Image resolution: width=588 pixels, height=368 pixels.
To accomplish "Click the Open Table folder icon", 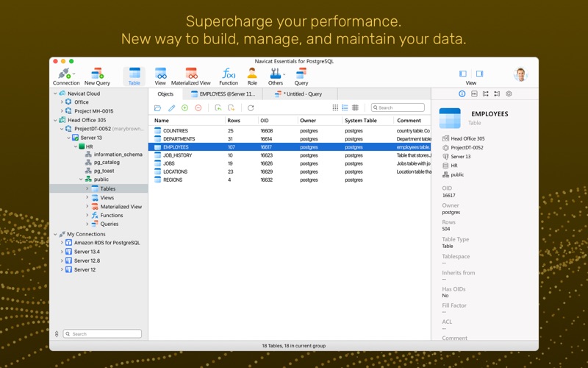I will click(x=157, y=108).
